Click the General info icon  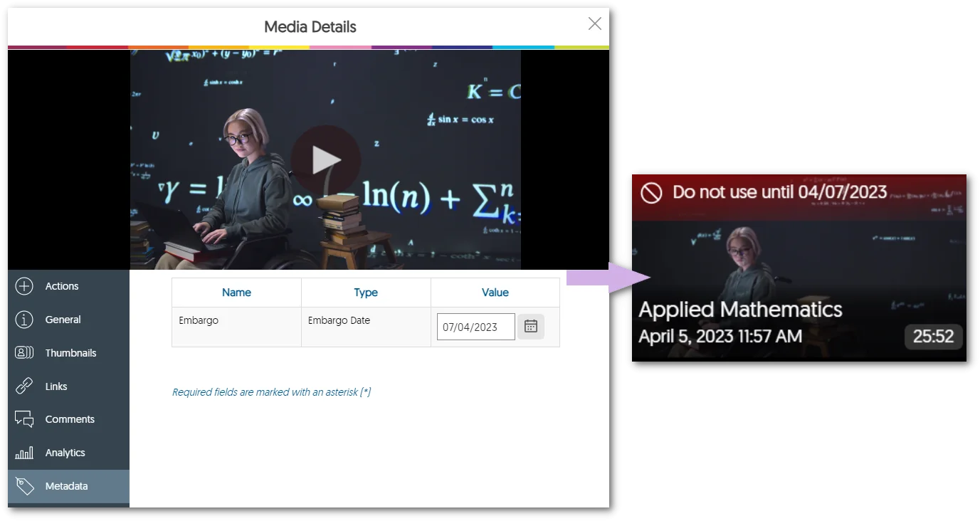pyautogui.click(x=24, y=320)
